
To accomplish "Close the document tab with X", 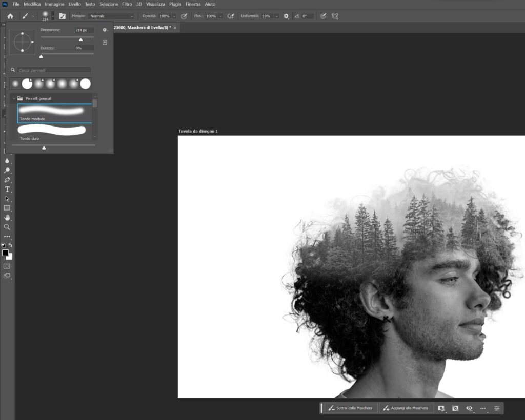I will [x=175, y=28].
